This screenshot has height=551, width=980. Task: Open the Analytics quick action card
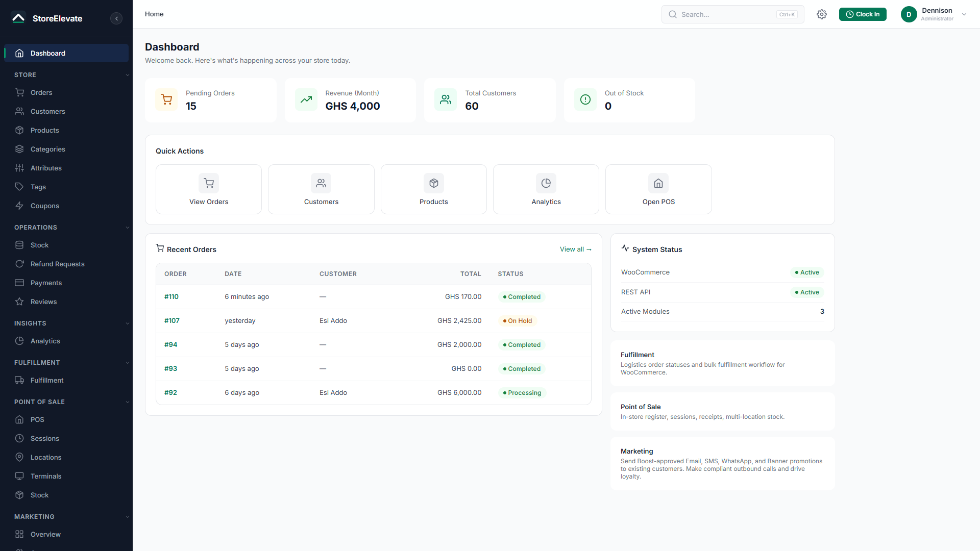(546, 189)
